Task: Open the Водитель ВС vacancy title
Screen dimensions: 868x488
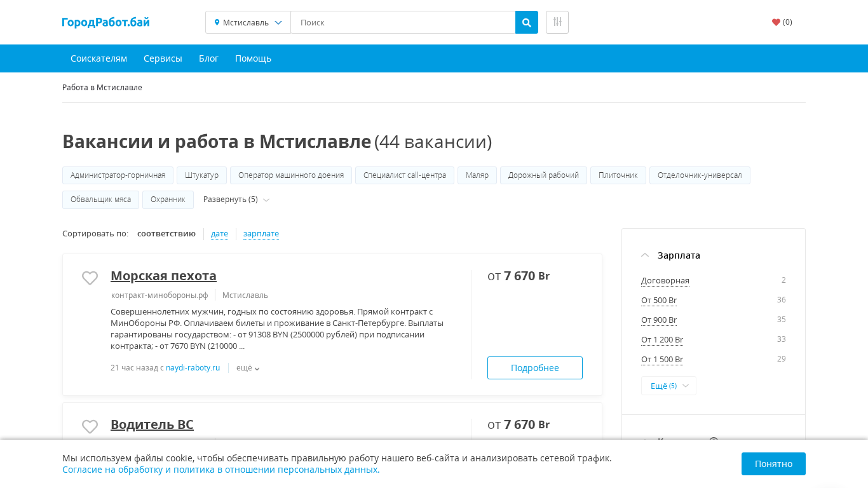Action: (x=152, y=424)
